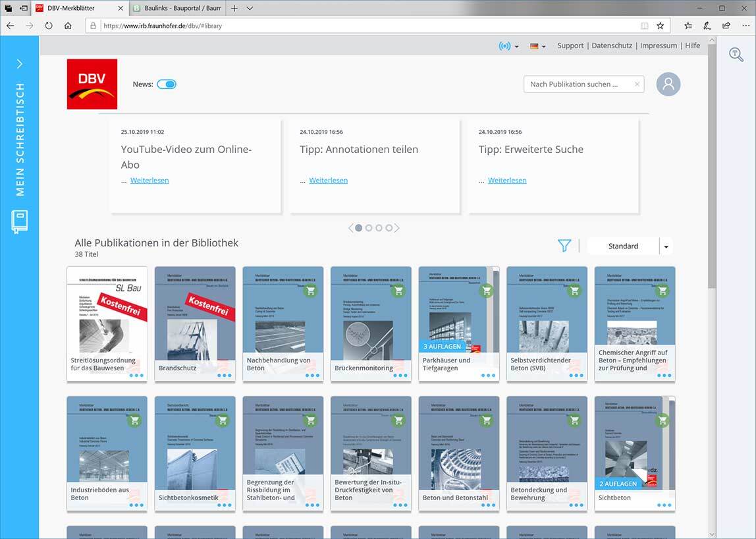Click cart icon on Sichtbetonkosmetik
This screenshot has width=756, height=539.
(x=223, y=421)
